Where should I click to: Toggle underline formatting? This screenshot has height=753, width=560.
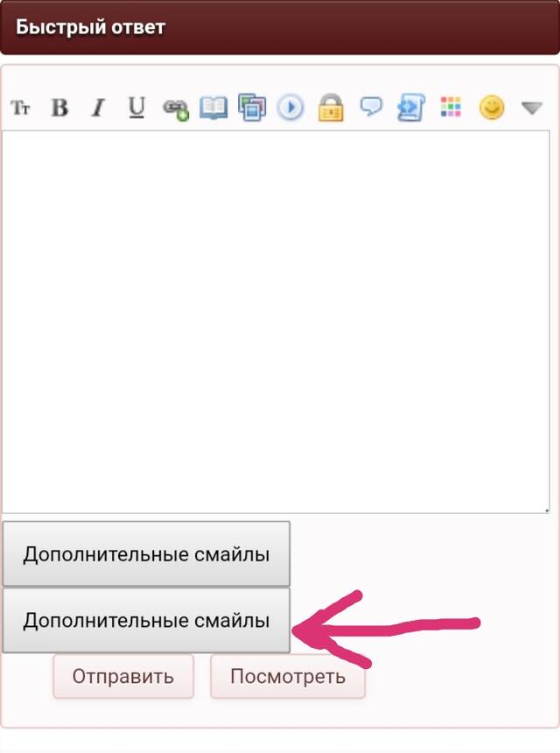pos(136,108)
